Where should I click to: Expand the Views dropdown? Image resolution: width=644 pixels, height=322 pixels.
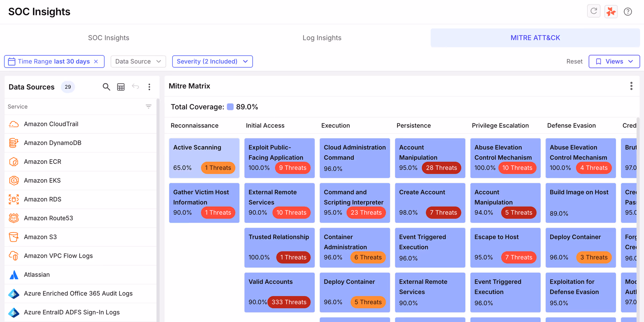(x=614, y=61)
